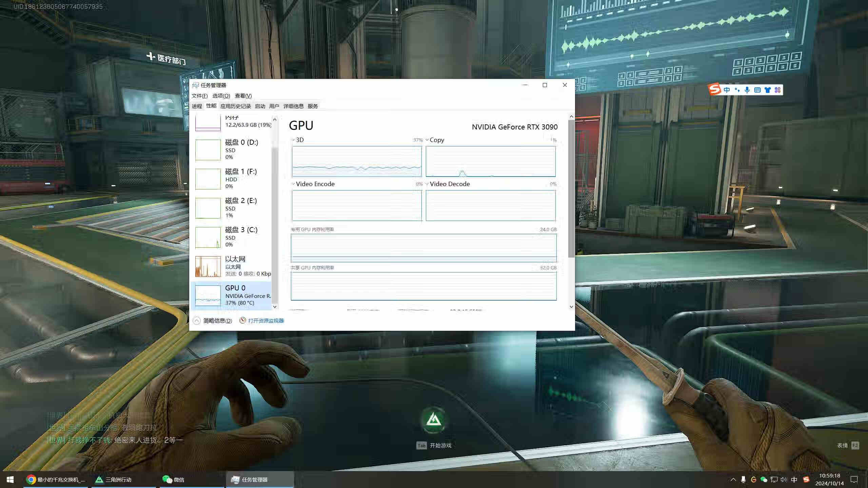868x488 pixels.
Task: Open the skin shirt icon on Sogou toolbar
Action: point(768,90)
